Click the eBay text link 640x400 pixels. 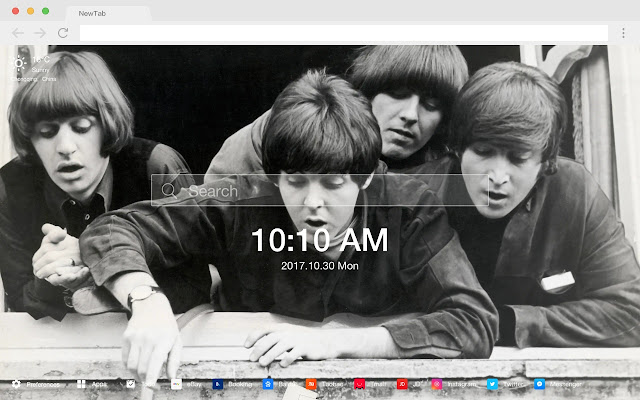click(x=194, y=384)
